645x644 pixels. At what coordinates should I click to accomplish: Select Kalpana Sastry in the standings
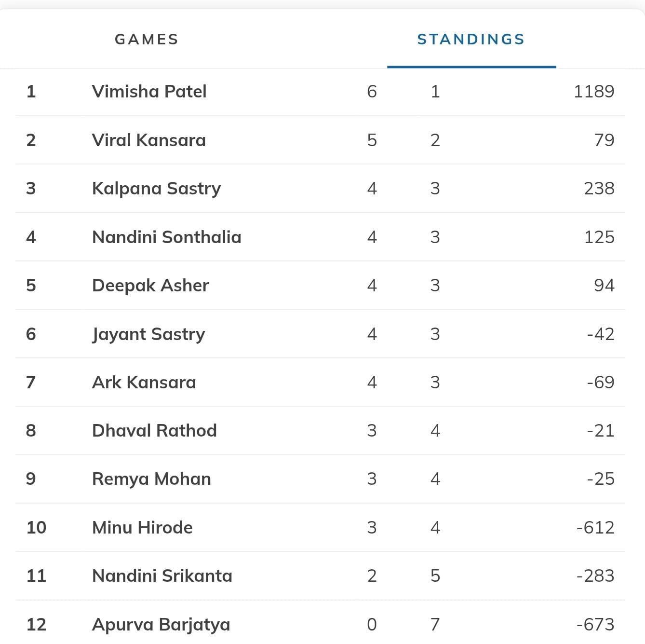(x=156, y=188)
